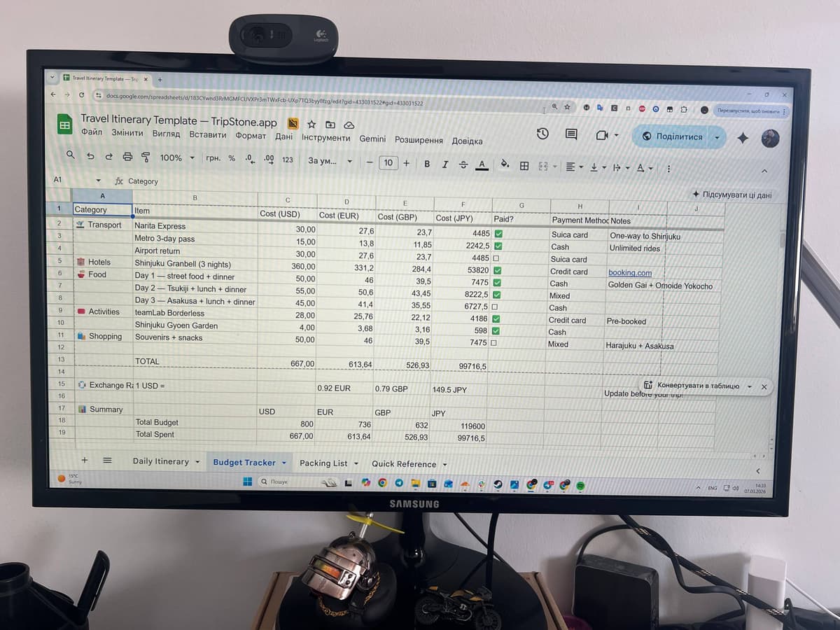Apply strikethrough formatting
The height and width of the screenshot is (630, 840).
click(463, 164)
